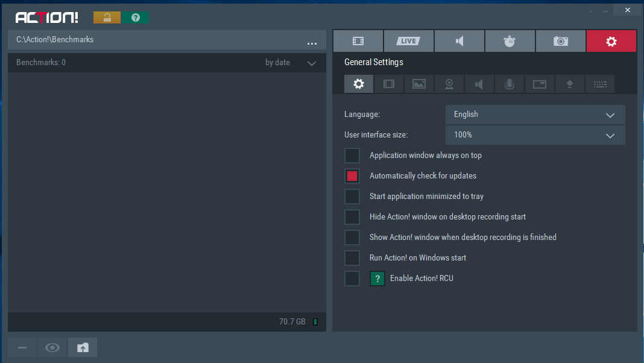Click the webcam settings sub-tab icon
Screen dimensions: 644x363
point(449,84)
